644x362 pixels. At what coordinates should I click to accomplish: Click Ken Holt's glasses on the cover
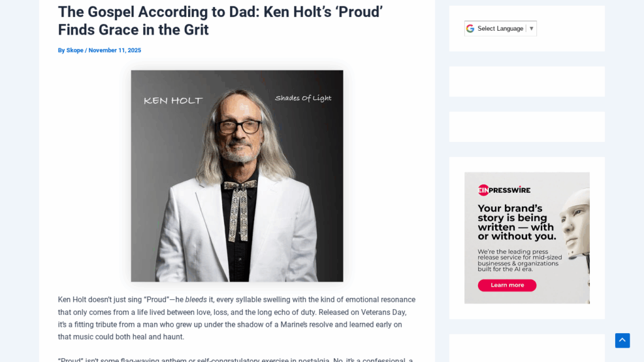pyautogui.click(x=240, y=127)
